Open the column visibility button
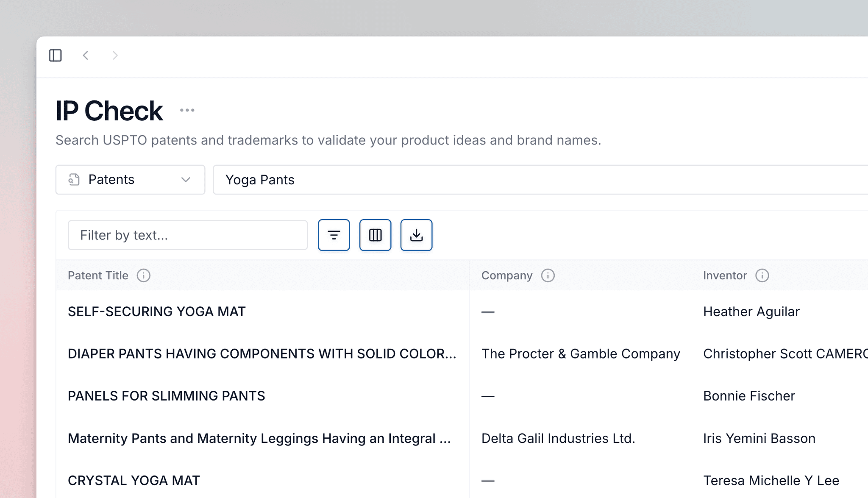The width and height of the screenshot is (868, 498). click(375, 235)
